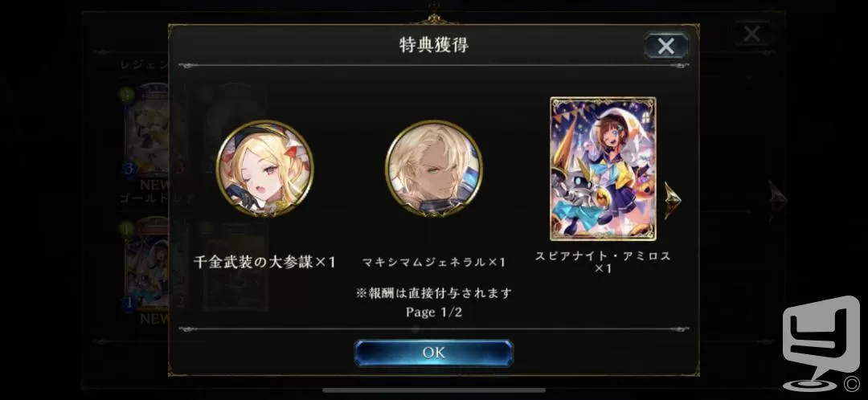This screenshot has height=400, width=868.
Task: Select the マキシマムジェネラル blond man emblem
Action: click(x=433, y=168)
